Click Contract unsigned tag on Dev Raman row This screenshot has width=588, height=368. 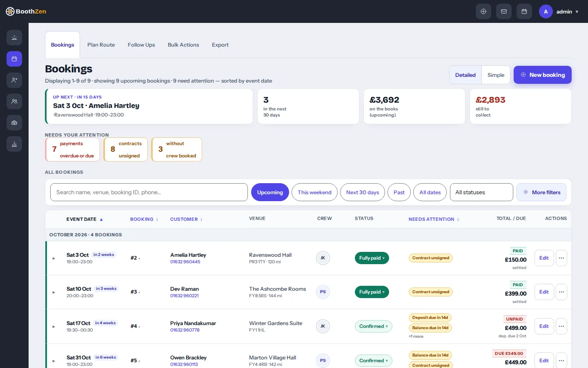coord(431,292)
